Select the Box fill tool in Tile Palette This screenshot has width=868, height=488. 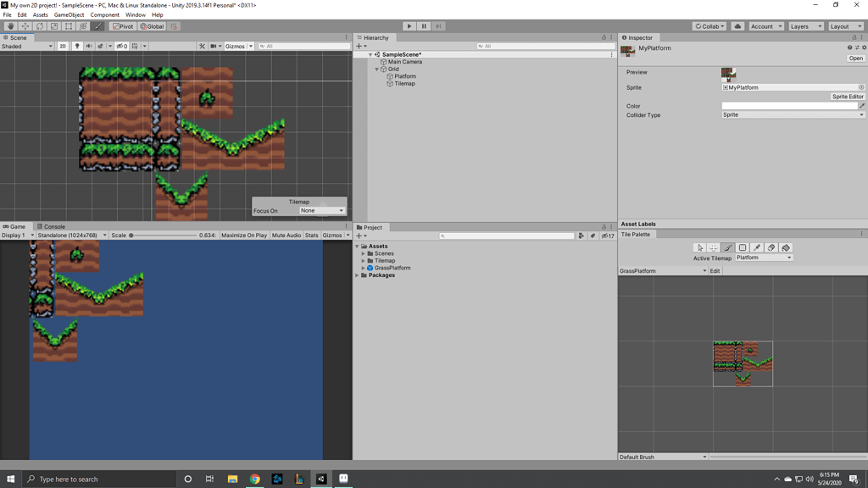coord(743,245)
